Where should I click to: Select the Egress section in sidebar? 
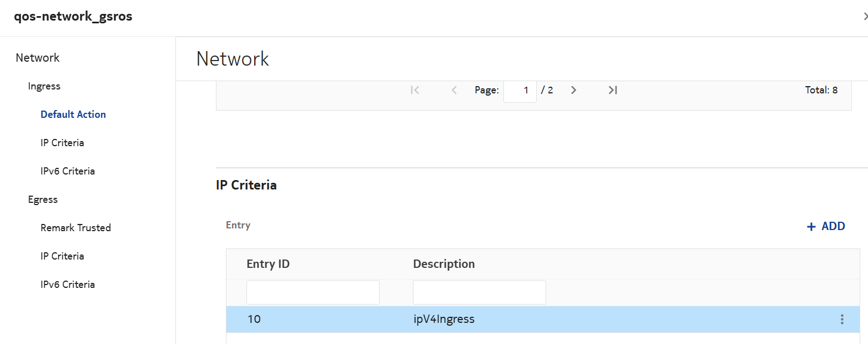tap(43, 200)
